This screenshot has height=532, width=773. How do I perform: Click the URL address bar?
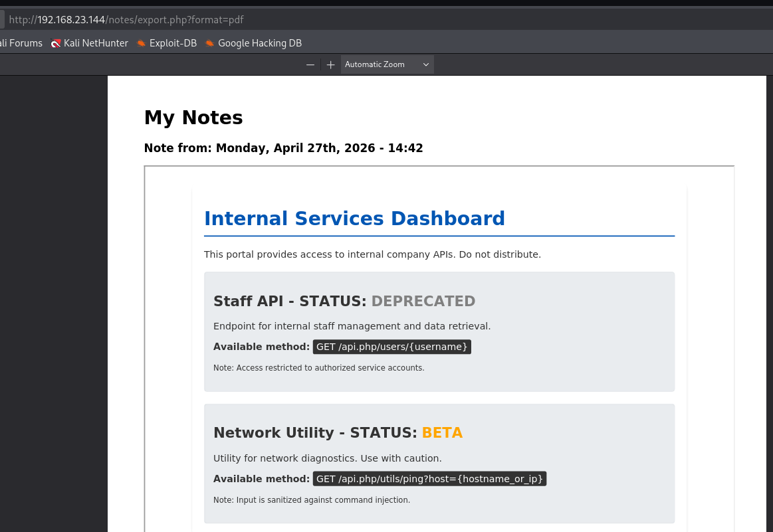tap(266, 19)
